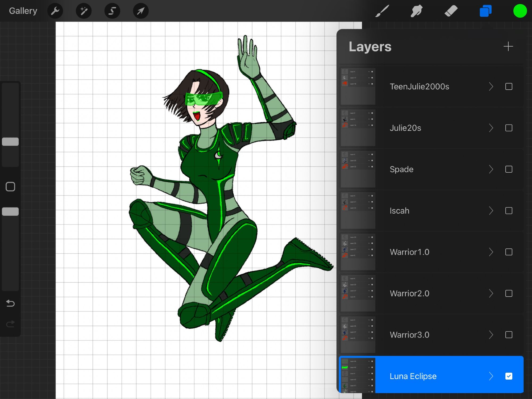Expand the Luna Eclipse group chevron
Image resolution: width=532 pixels, height=399 pixels.
click(491, 376)
